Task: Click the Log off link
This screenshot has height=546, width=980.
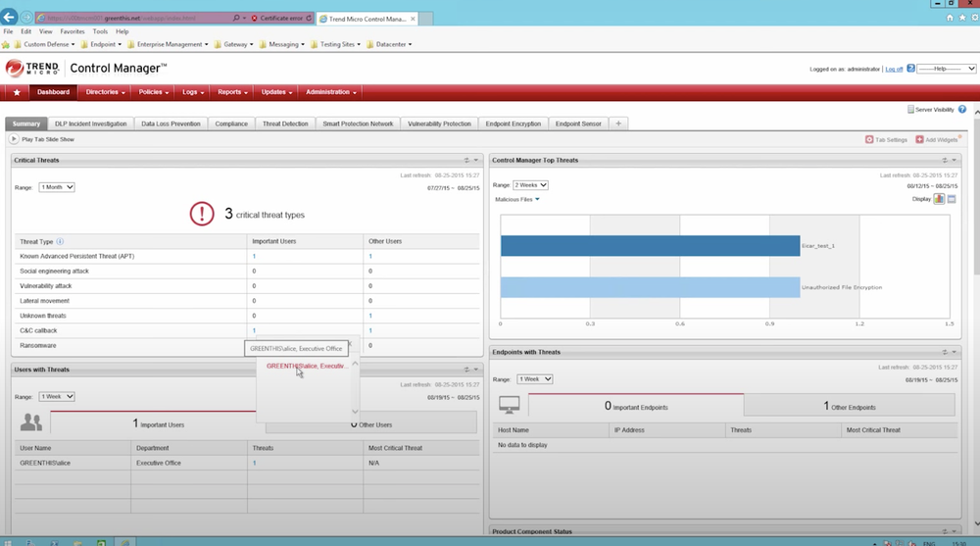Action: [894, 69]
